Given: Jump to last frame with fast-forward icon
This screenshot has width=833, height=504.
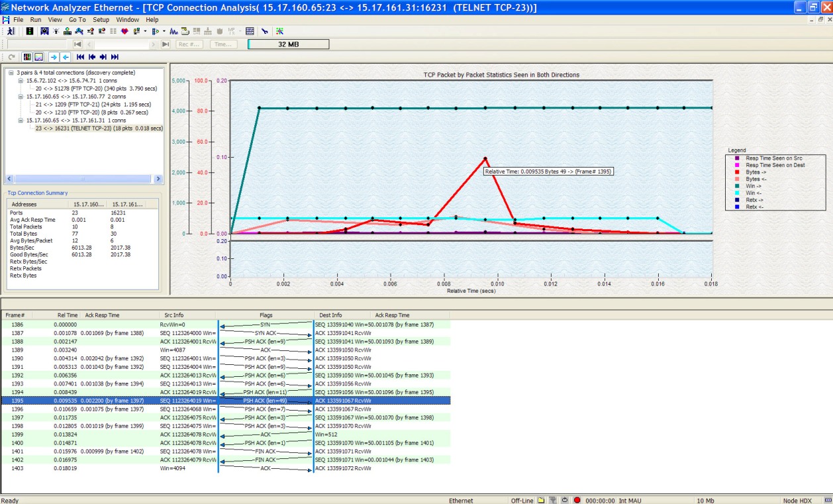Looking at the screenshot, I should [x=115, y=57].
